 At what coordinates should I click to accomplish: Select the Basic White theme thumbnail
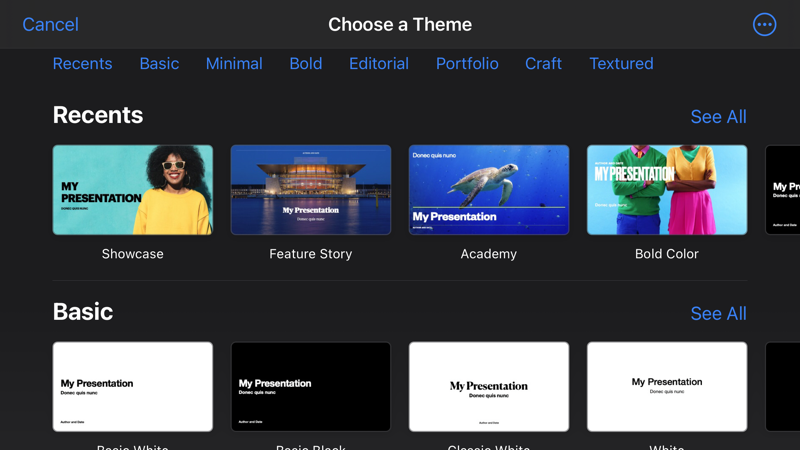tap(133, 387)
